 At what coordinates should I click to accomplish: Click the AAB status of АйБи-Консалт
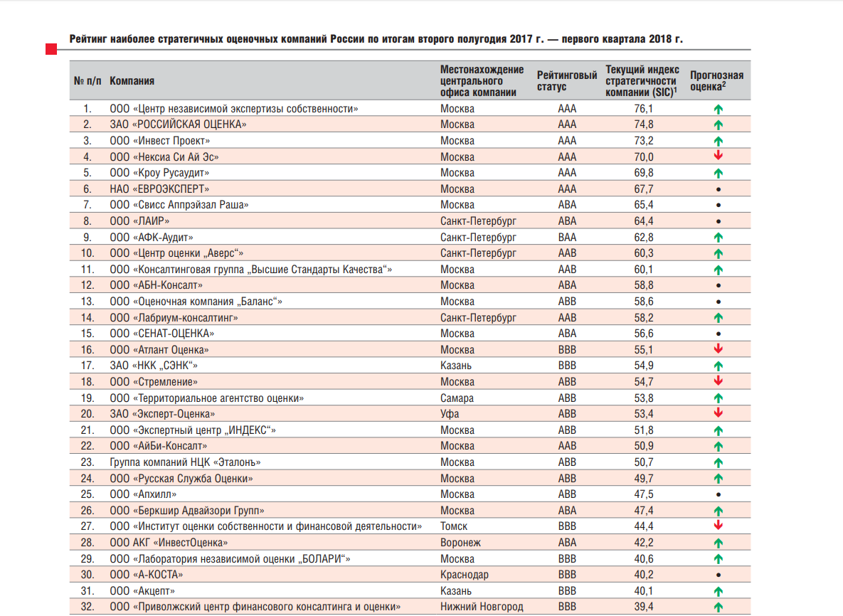pyautogui.click(x=567, y=446)
